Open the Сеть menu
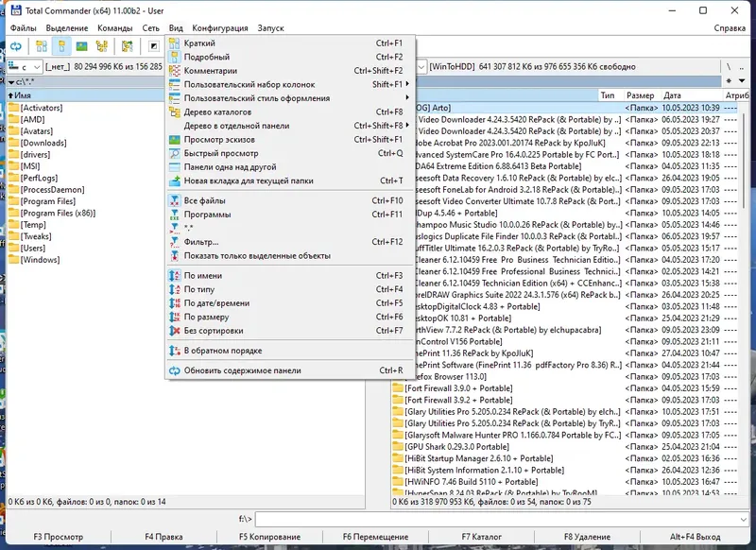The image size is (756, 550). (x=150, y=28)
